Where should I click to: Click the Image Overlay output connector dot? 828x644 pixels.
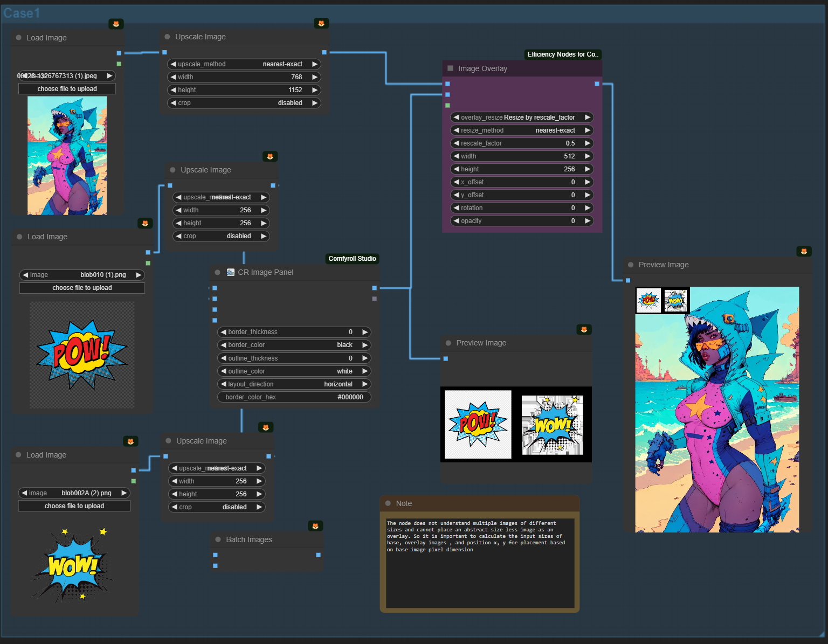597,84
